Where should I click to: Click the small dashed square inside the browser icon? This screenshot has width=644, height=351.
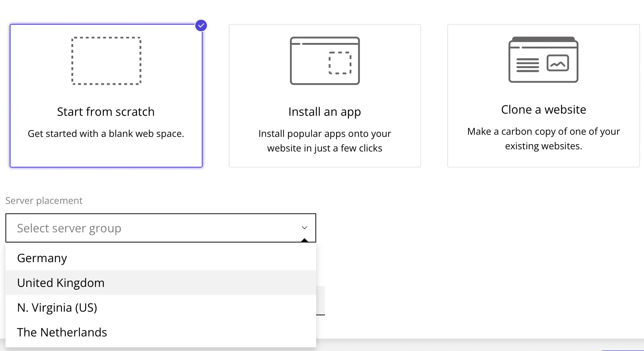pyautogui.click(x=340, y=63)
